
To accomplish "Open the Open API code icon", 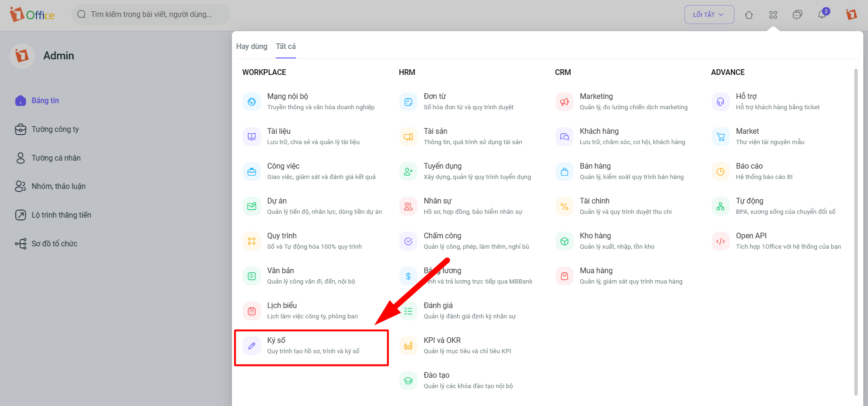I will [x=721, y=241].
